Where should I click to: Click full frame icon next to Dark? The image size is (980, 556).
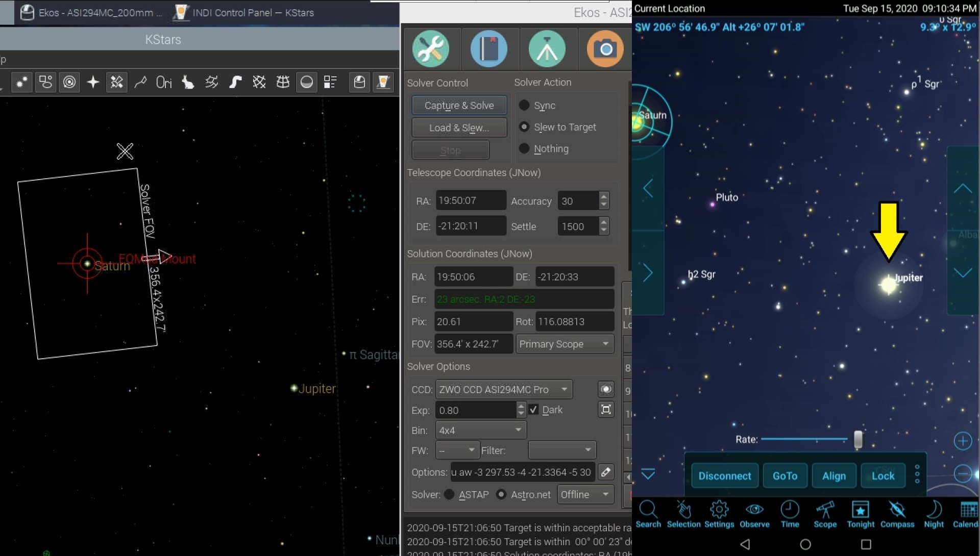pyautogui.click(x=606, y=409)
